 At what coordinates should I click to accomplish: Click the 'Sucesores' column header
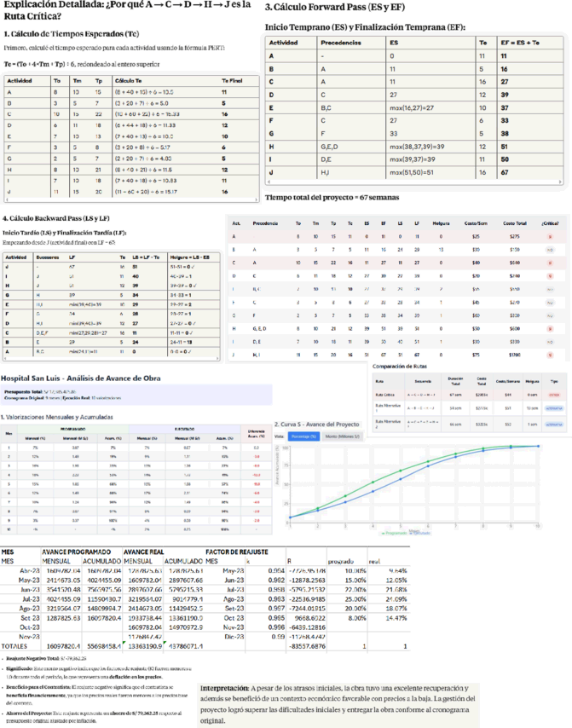tap(46, 257)
